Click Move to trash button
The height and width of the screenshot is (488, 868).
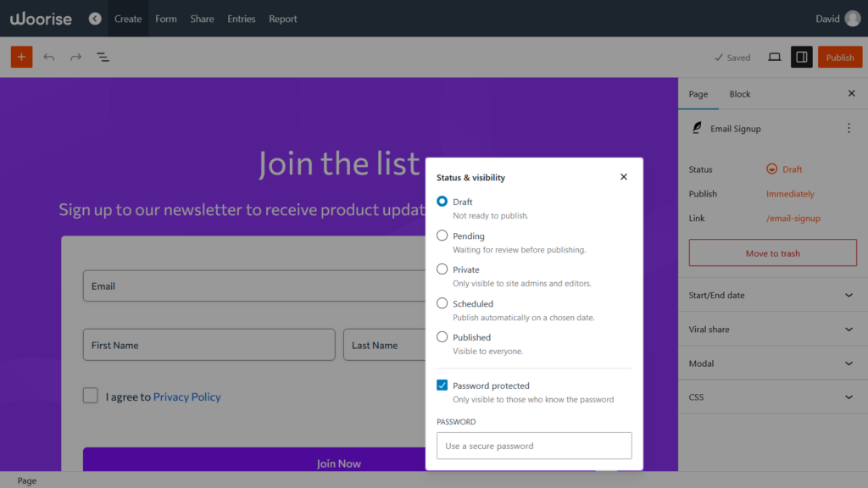(x=773, y=252)
